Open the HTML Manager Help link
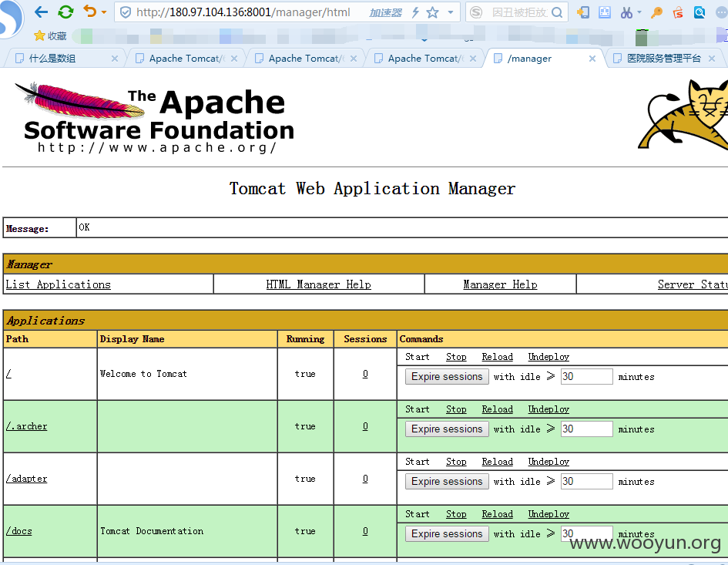The width and height of the screenshot is (728, 565). [x=318, y=284]
